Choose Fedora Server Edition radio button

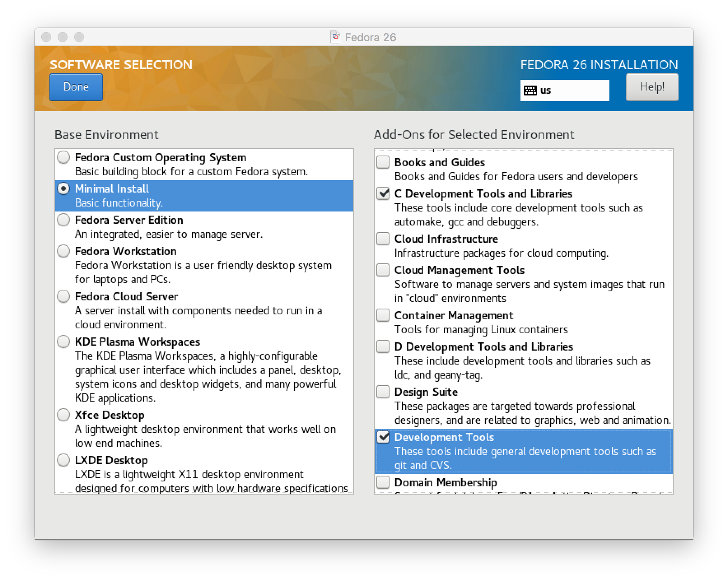63,220
